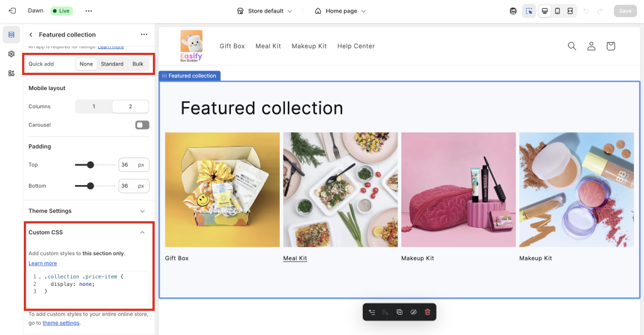This screenshot has height=335, width=644.
Task: Click the exit editor icon
Action: coord(13,11)
